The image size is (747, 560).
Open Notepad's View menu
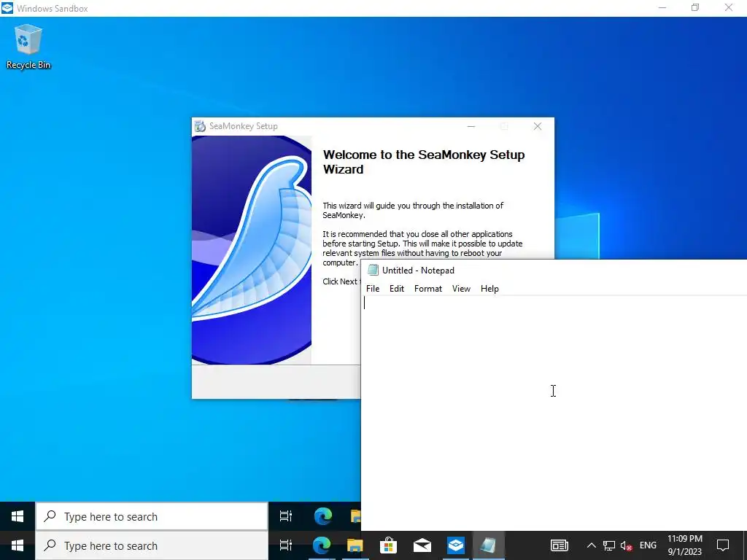(461, 289)
